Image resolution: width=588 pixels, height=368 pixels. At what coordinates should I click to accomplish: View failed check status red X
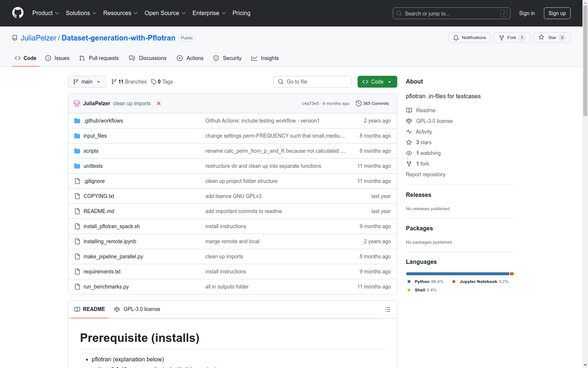pos(159,103)
